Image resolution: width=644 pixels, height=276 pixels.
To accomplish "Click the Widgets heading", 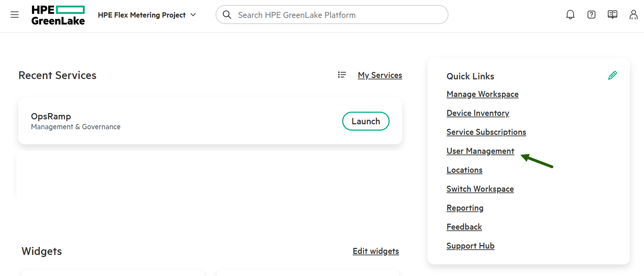I will click(x=42, y=251).
